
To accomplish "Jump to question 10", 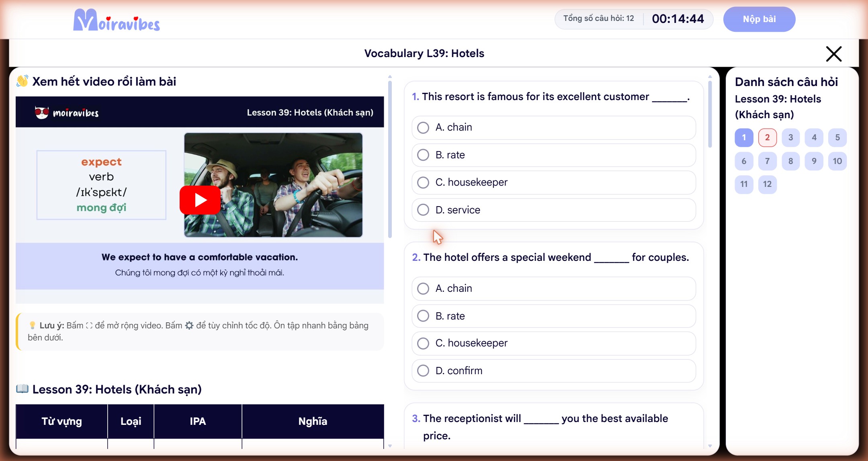I will pos(837,161).
